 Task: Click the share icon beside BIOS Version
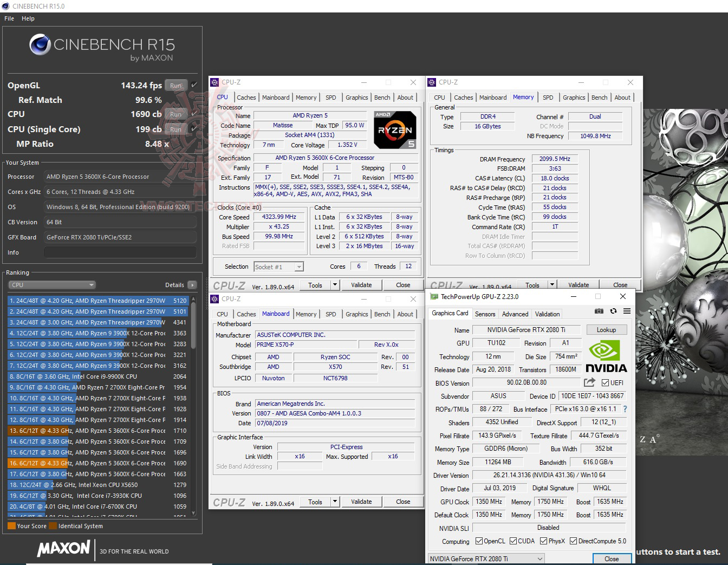coord(589,382)
